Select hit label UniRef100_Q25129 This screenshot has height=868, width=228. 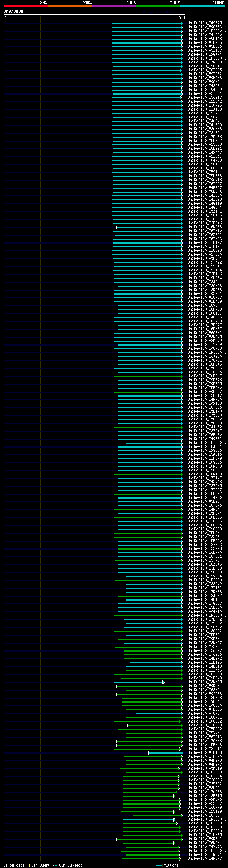[x=204, y=811]
